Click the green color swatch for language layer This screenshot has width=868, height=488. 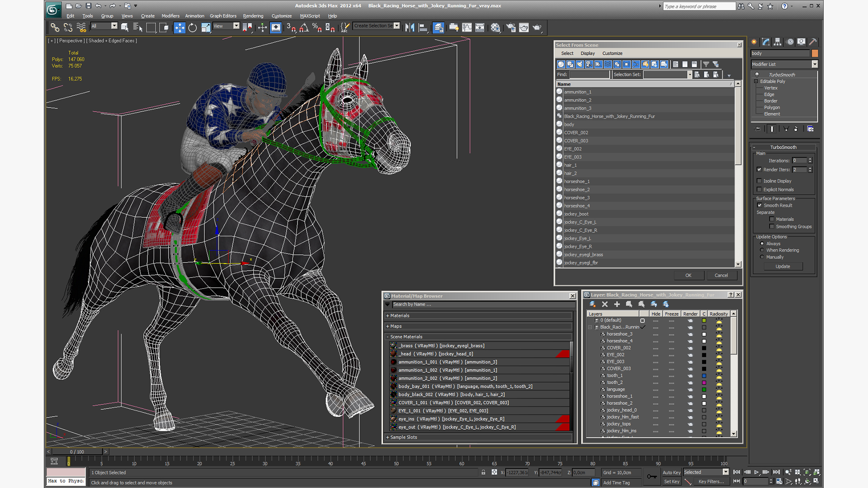point(704,389)
